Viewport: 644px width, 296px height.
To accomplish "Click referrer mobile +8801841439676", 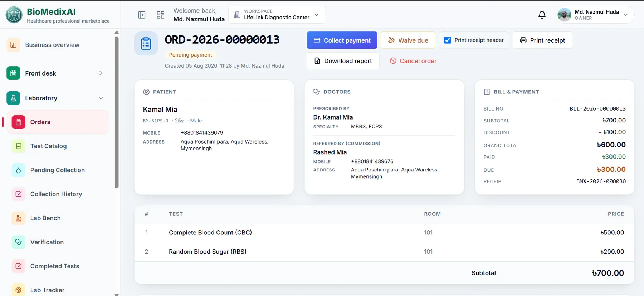I will point(372,161).
